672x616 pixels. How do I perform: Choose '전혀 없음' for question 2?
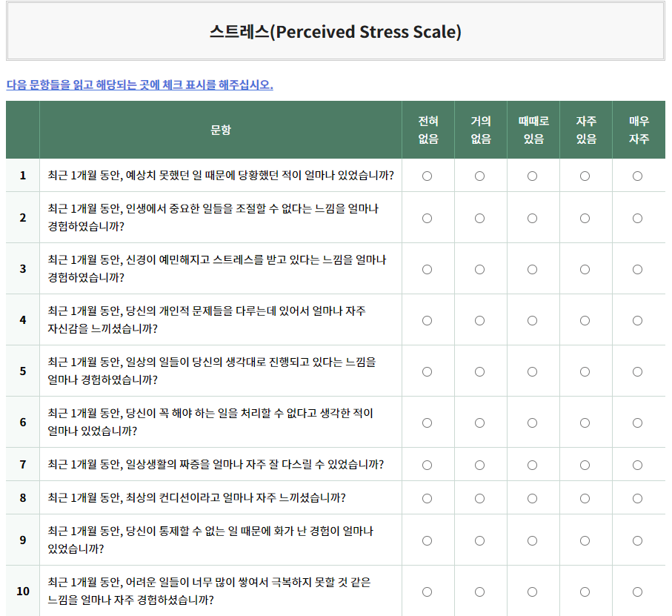click(427, 218)
